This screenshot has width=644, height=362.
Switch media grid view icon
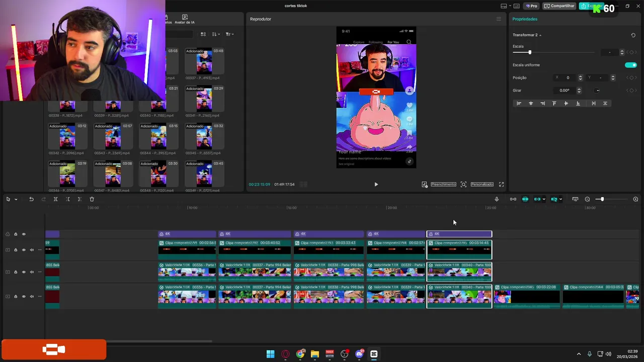[x=203, y=34]
